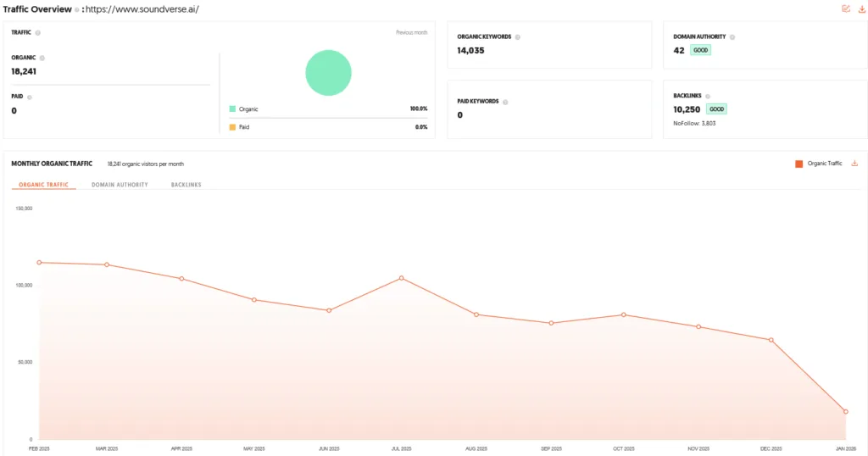
Task: Open the info icon beside PAID traffic label
Action: point(30,97)
